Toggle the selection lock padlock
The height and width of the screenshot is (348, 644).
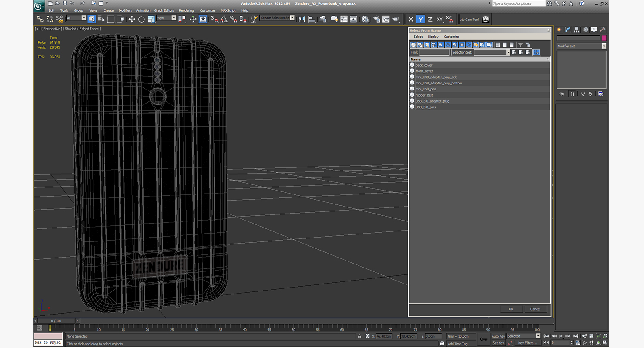click(x=359, y=336)
